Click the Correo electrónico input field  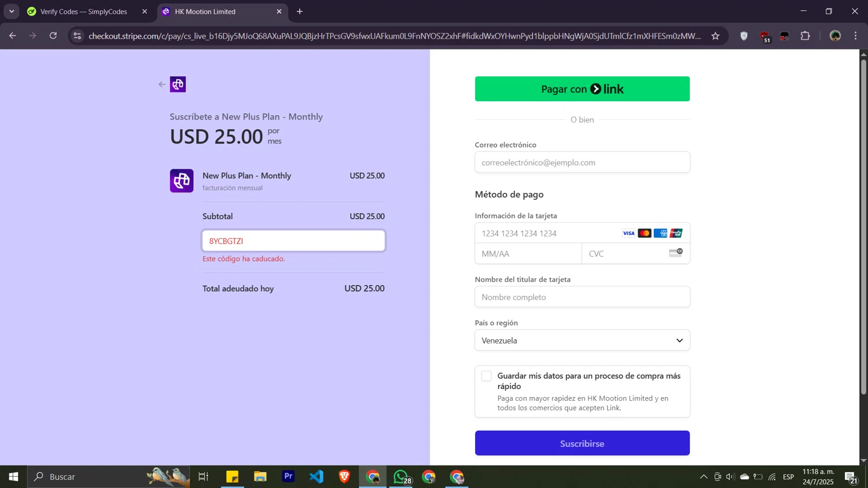[582, 162]
